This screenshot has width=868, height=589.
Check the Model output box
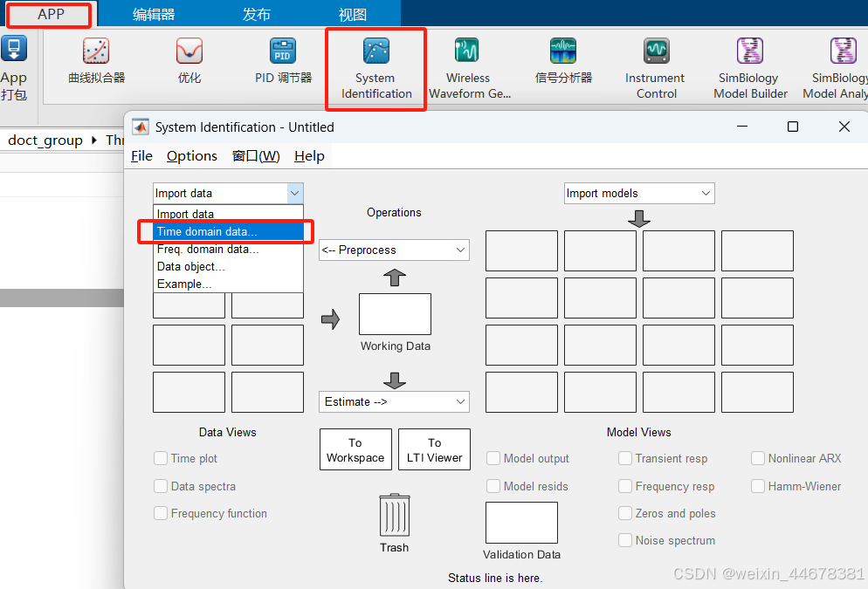(493, 458)
